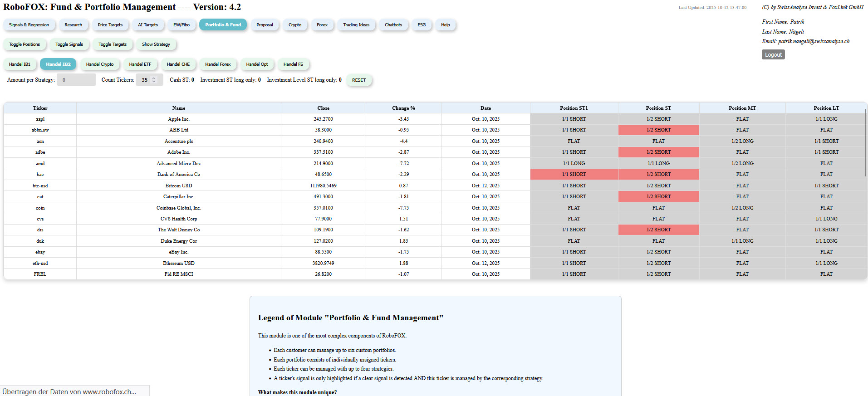Switch to the Price Targets tab
The image size is (868, 396).
(110, 25)
